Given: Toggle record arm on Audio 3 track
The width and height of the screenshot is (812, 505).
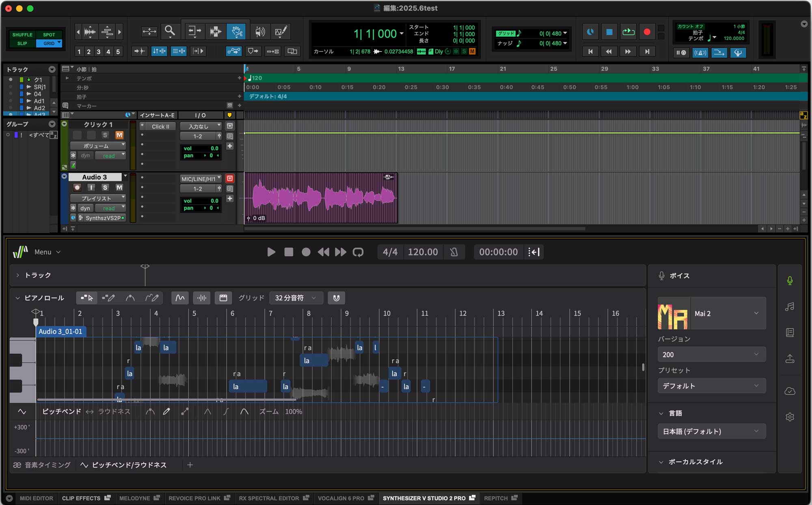Looking at the screenshot, I should click(x=77, y=188).
